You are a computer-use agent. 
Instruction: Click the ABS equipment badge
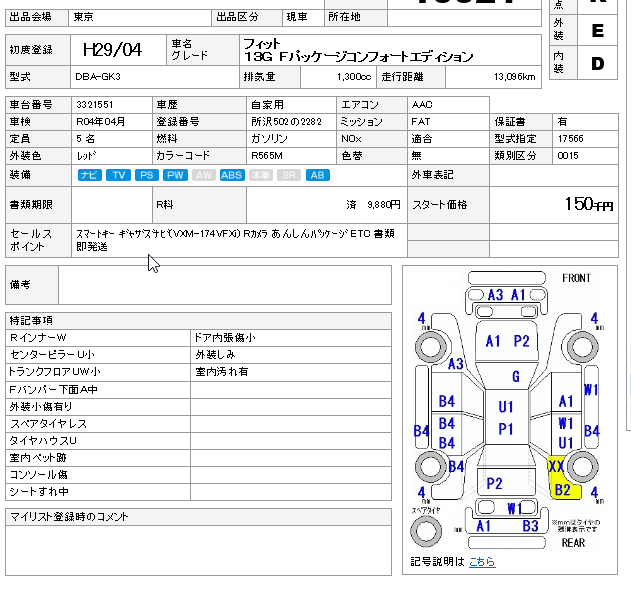pos(232,175)
